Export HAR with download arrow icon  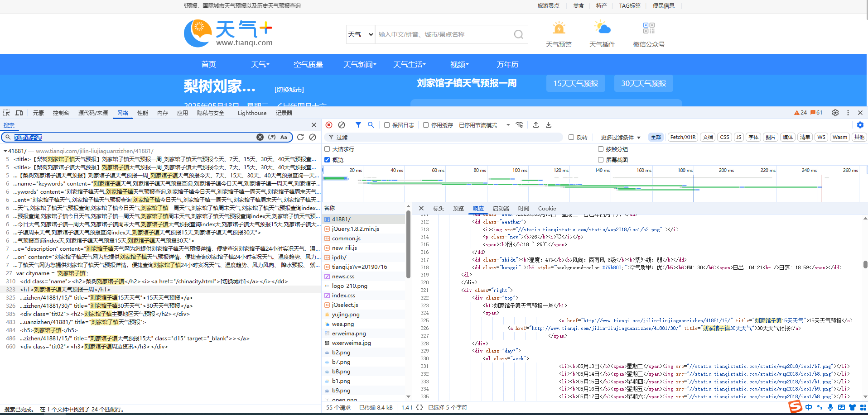click(x=549, y=125)
